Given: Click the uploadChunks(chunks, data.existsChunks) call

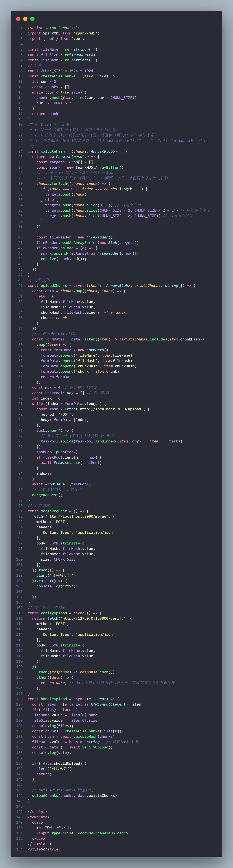Looking at the screenshot, I should pos(75,796).
